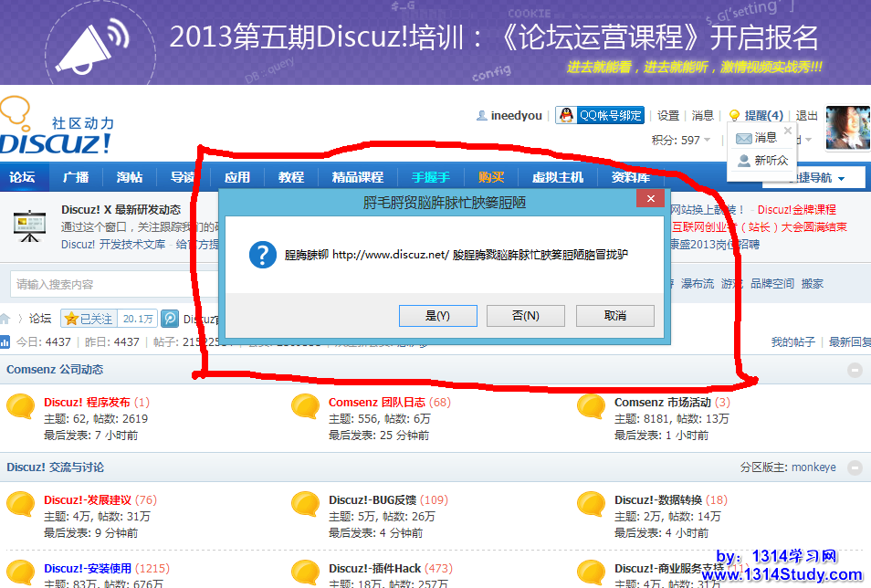Image resolution: width=871 pixels, height=588 pixels.
Task: Click the bubble icon for Discuz!-插件Hack
Action: pyautogui.click(x=306, y=573)
